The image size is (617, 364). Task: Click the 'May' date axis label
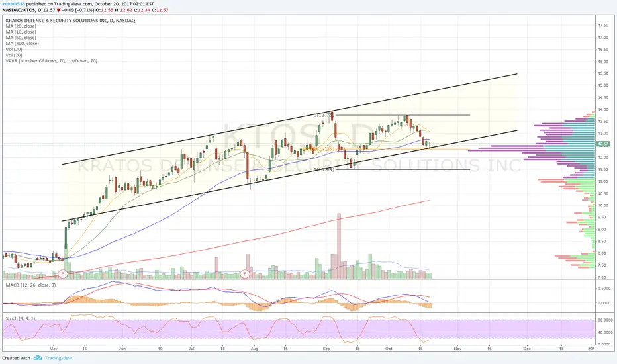53,349
